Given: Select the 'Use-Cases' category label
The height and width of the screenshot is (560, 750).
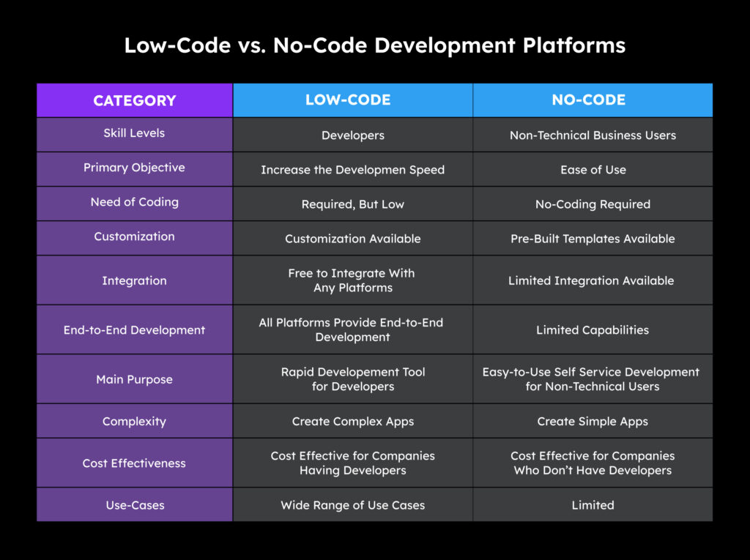Looking at the screenshot, I should point(135,505).
